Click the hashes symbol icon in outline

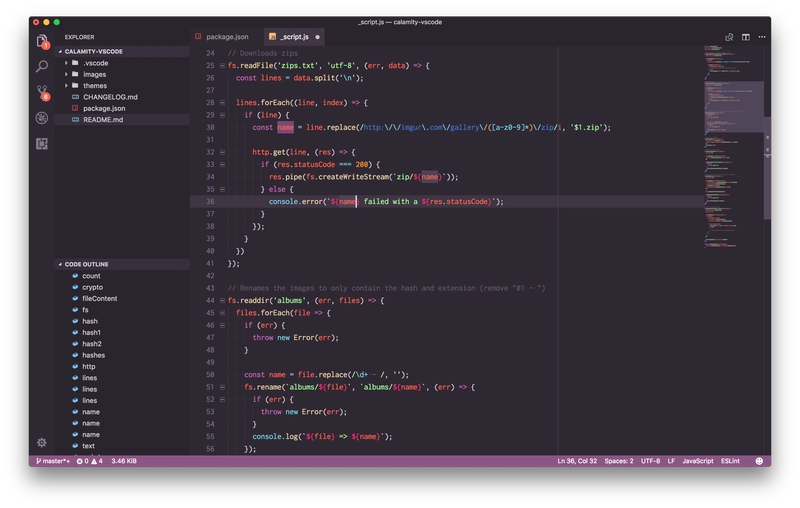coord(75,355)
